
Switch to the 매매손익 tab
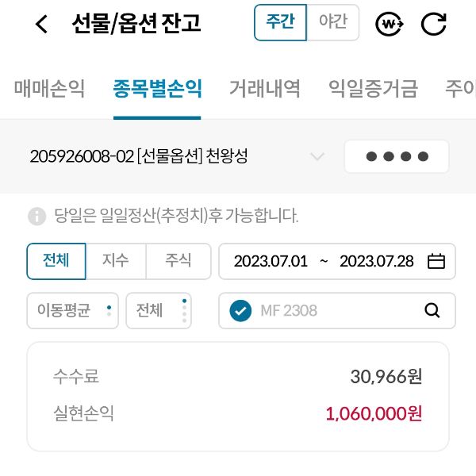(x=49, y=88)
